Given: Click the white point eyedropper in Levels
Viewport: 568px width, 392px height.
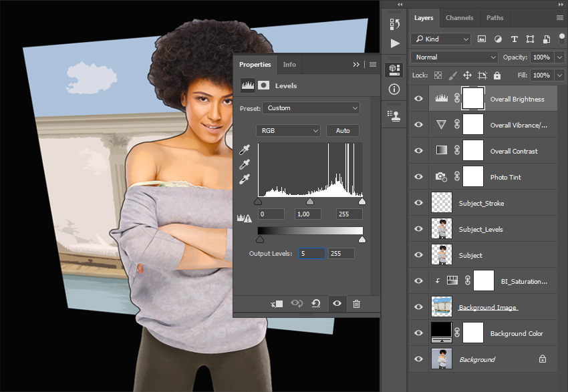Looking at the screenshot, I should (x=245, y=179).
